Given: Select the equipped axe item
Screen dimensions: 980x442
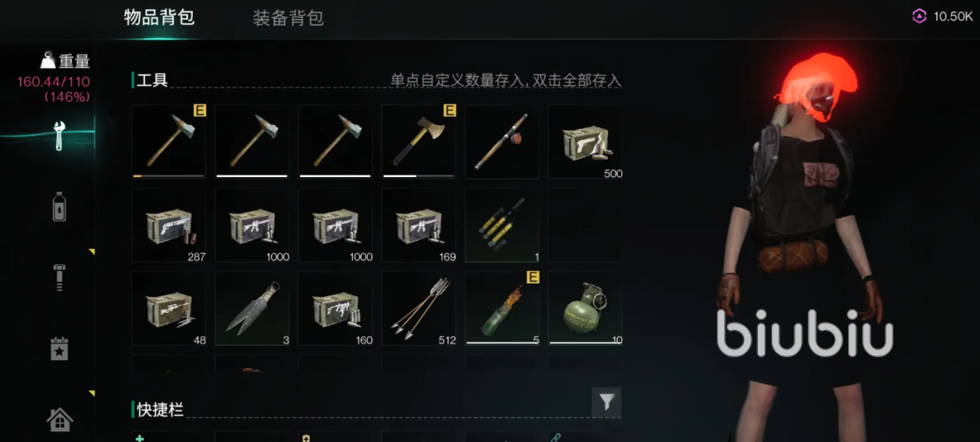Looking at the screenshot, I should point(419,142).
